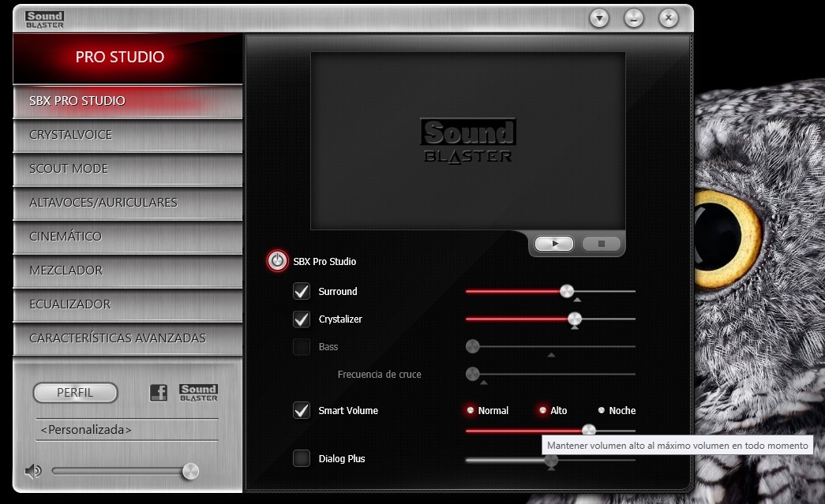Close the Sound Blaster window
The image size is (825, 504).
pos(669,18)
